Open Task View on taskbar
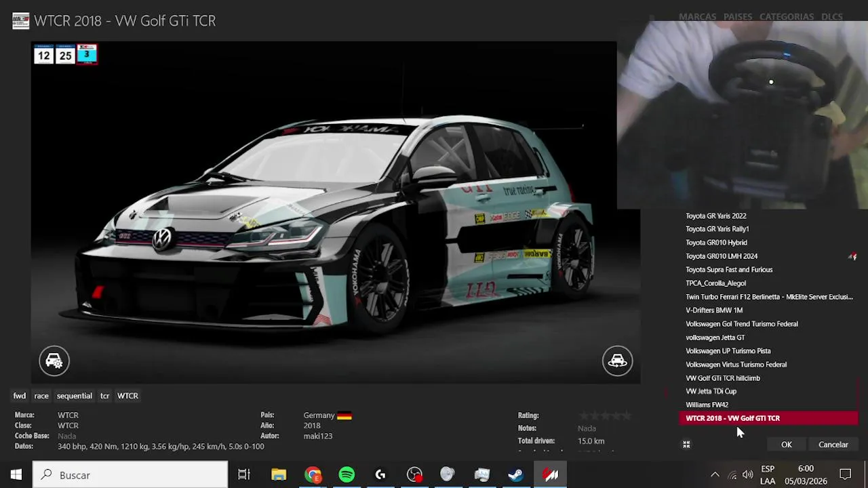This screenshot has width=868, height=488. point(244,475)
